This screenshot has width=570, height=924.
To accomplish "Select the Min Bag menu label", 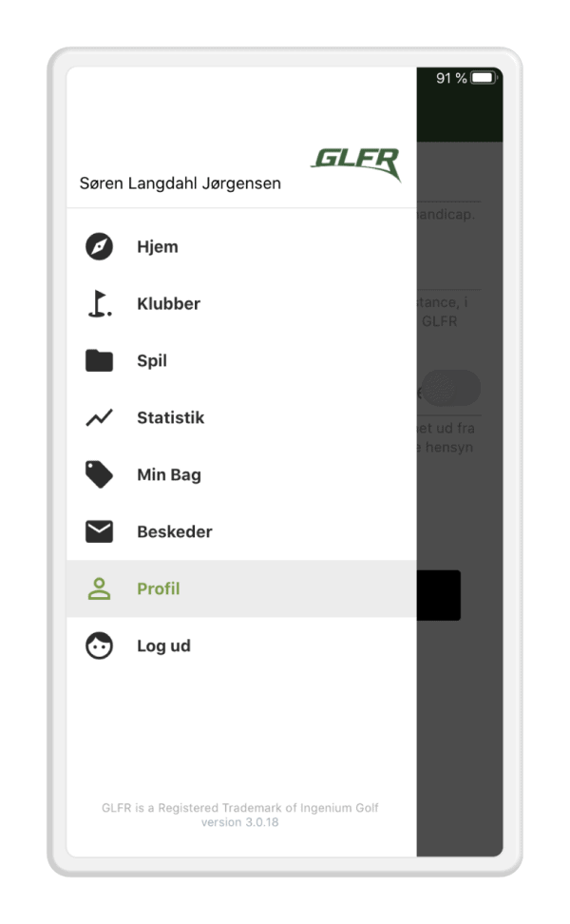I will click(169, 475).
